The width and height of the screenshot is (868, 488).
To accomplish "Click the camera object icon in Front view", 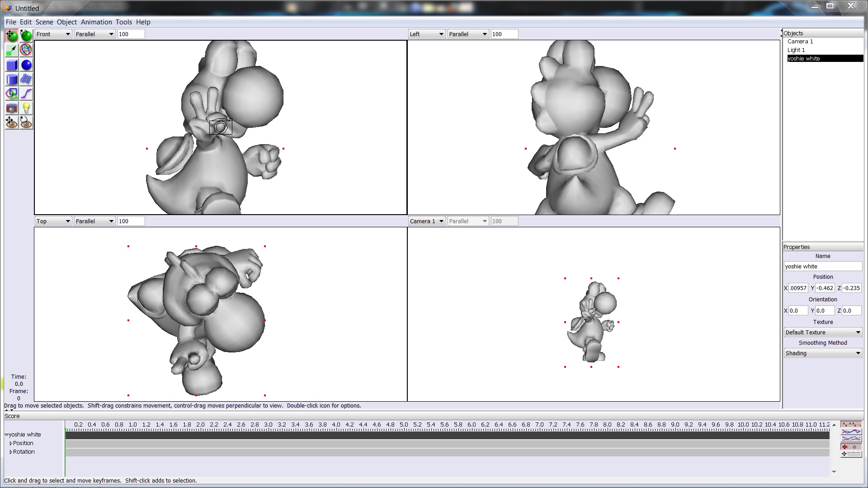I will [221, 127].
